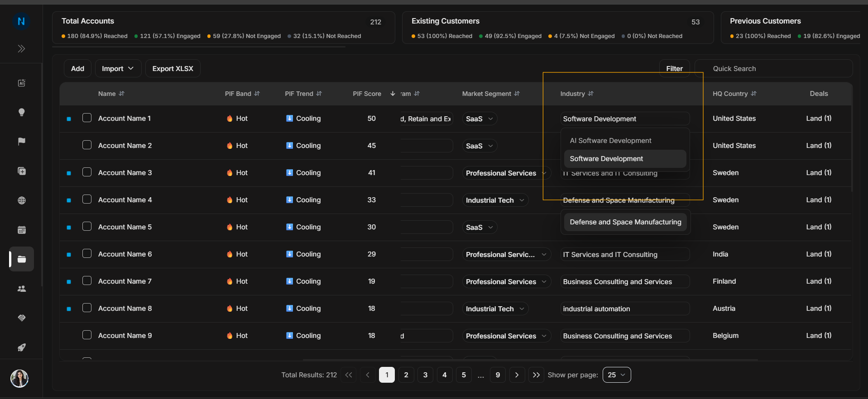The width and height of the screenshot is (868, 399).
Task: Open the lightbulb insights icon in sidebar
Action: click(x=21, y=112)
